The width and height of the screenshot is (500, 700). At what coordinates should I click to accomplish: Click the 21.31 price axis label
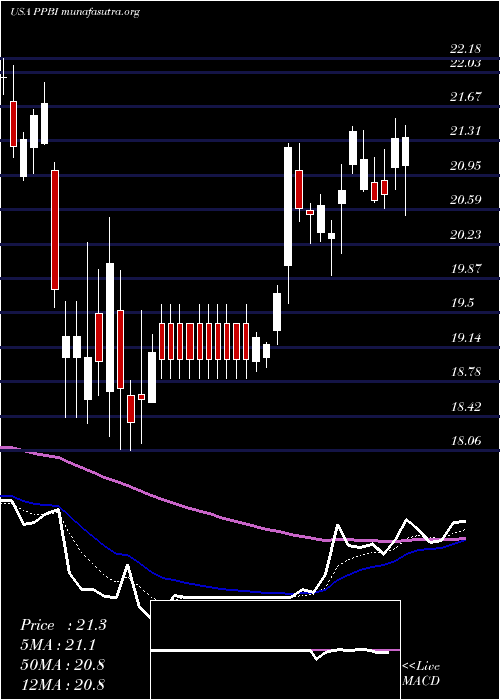[x=466, y=131]
